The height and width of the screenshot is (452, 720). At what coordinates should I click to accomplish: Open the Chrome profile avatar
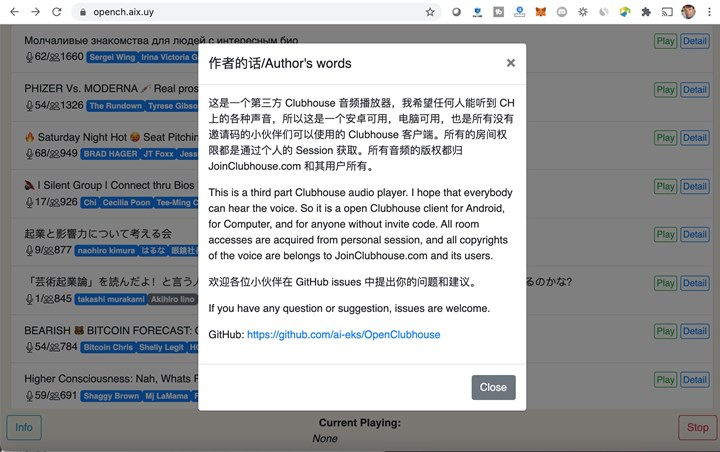(x=688, y=12)
